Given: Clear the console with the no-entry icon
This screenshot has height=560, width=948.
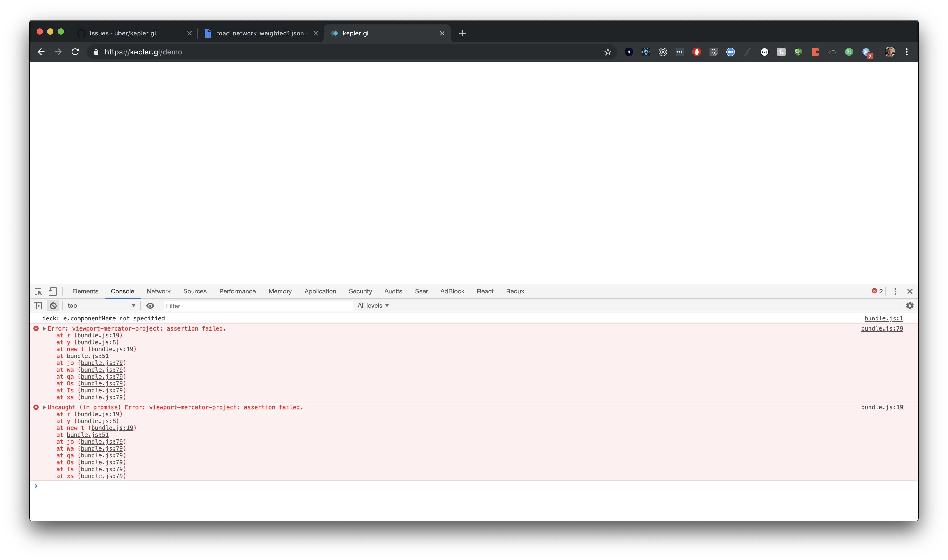Looking at the screenshot, I should pyautogui.click(x=53, y=306).
